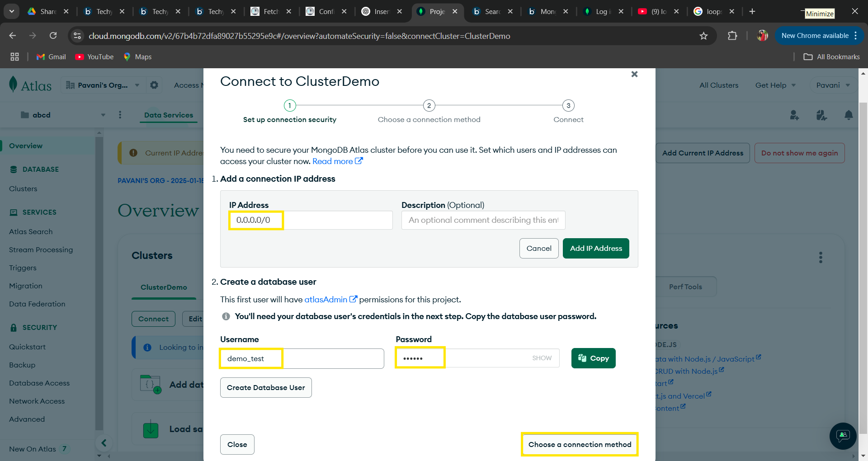
Task: Click the organization settings gear icon
Action: [154, 85]
